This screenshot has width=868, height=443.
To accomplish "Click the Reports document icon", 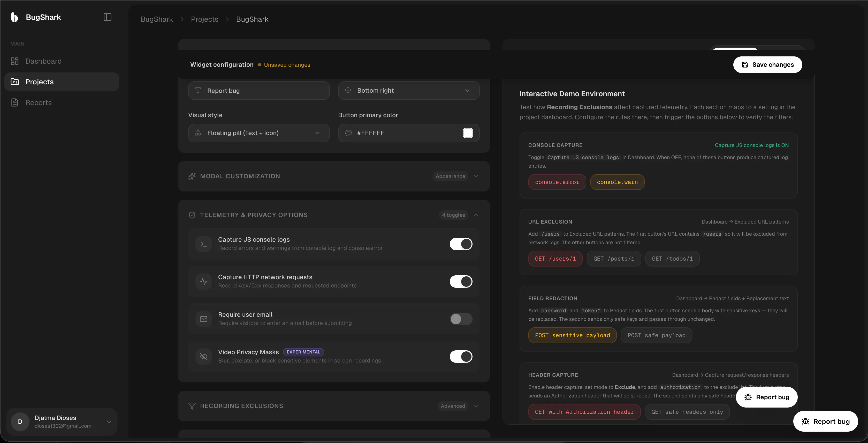I will point(14,102).
